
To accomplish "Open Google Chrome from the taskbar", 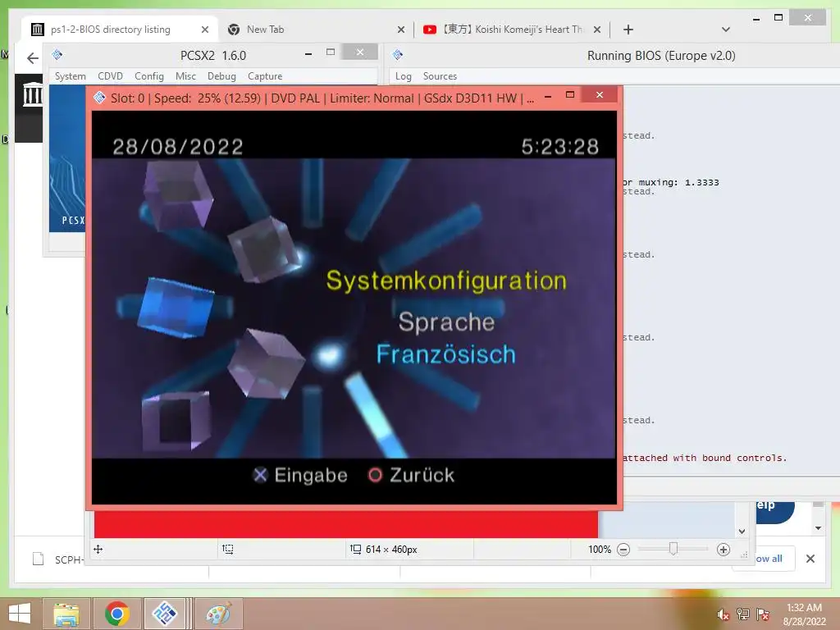I will click(x=117, y=614).
